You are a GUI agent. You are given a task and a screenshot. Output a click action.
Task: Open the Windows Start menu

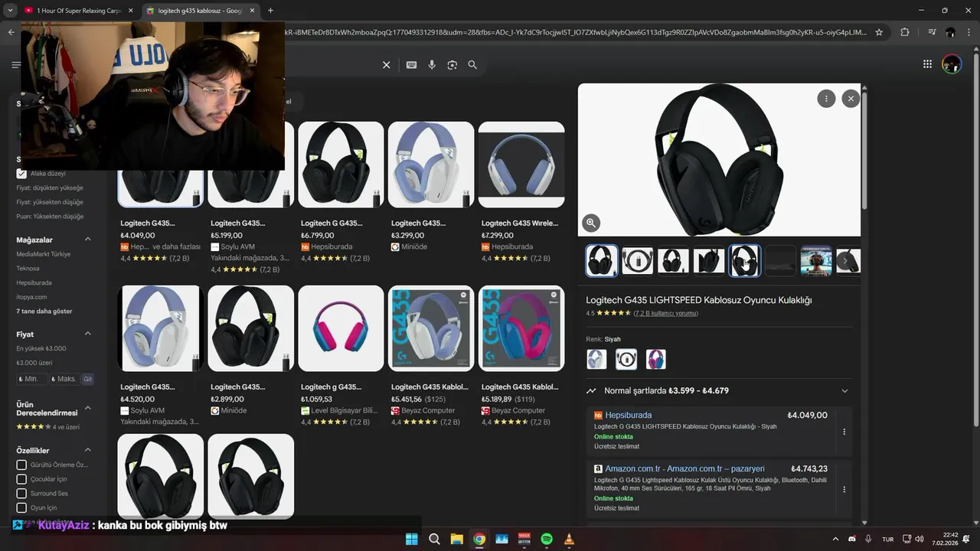pos(411,539)
